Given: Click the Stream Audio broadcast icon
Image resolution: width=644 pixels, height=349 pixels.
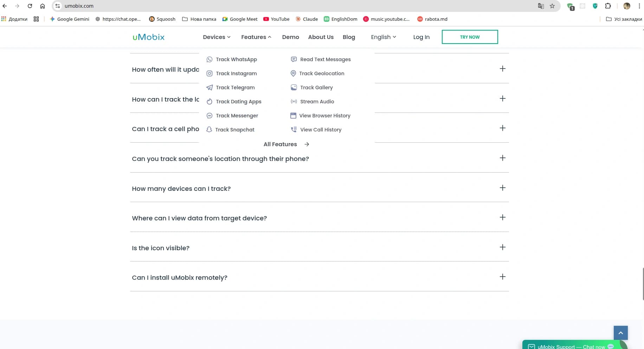Looking at the screenshot, I should tap(294, 102).
